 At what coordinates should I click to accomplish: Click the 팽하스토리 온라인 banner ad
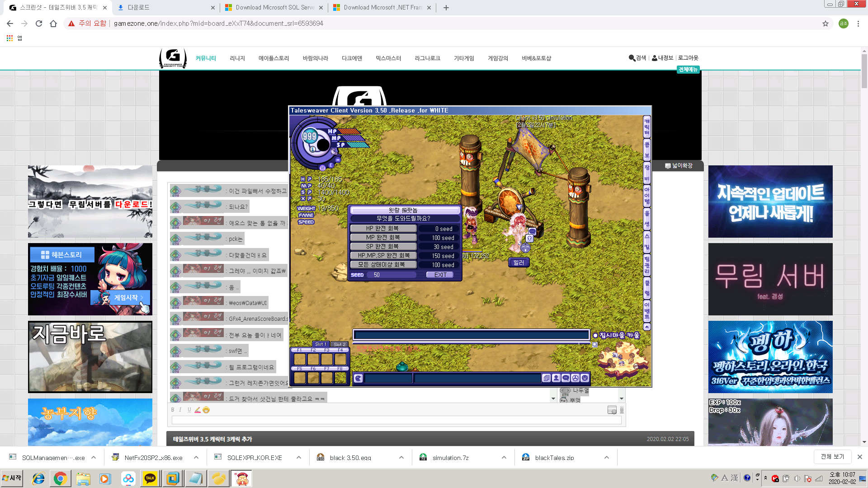(770, 357)
